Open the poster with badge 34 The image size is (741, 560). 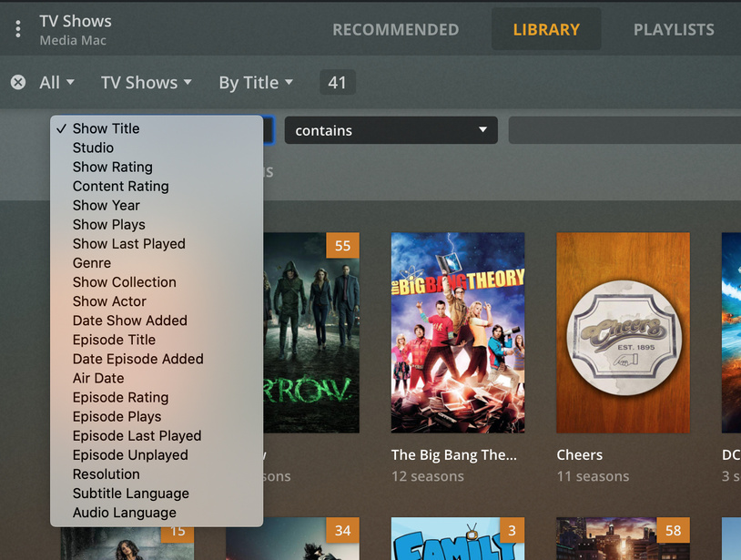point(292,539)
